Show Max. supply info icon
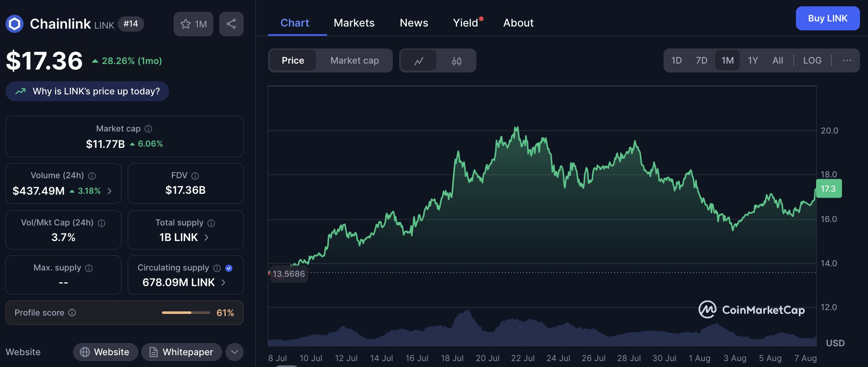Viewport: 868px width, 367px height. (89, 268)
